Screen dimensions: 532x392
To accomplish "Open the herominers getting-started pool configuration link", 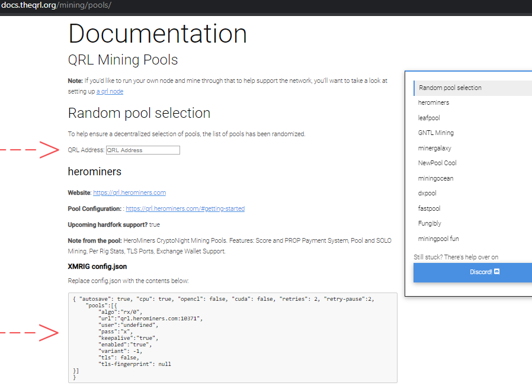I will pos(185,209).
